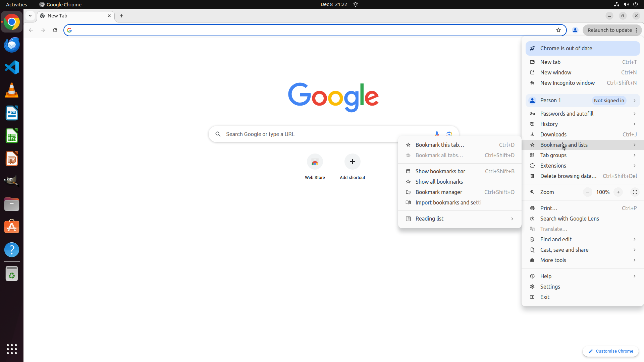Select the New Tab browser tab
The width and height of the screenshot is (644, 362).
tap(75, 16)
